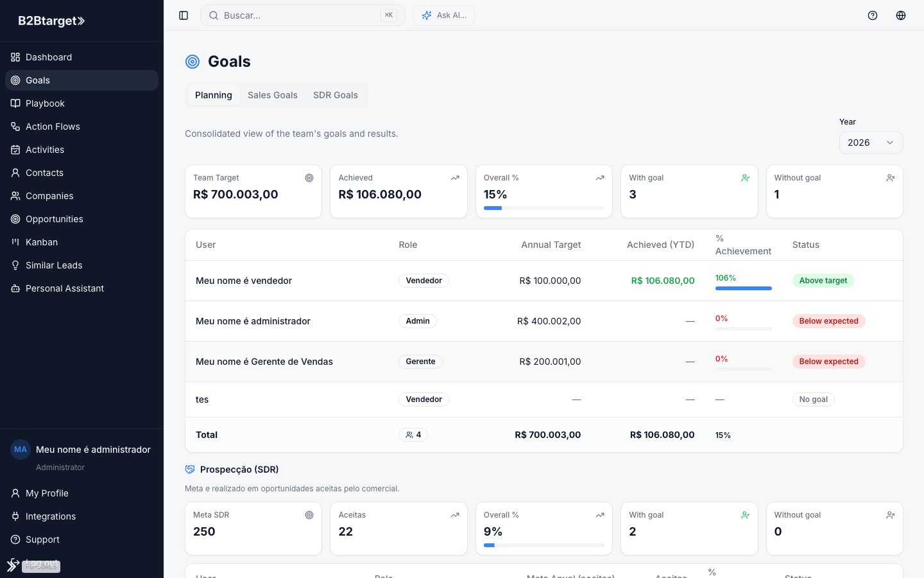Click the Playbook book icon

(x=15, y=103)
